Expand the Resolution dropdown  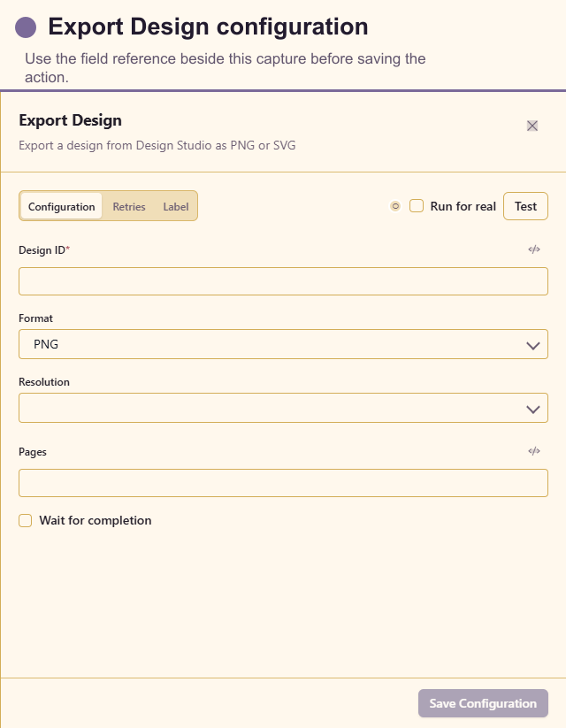click(x=283, y=408)
